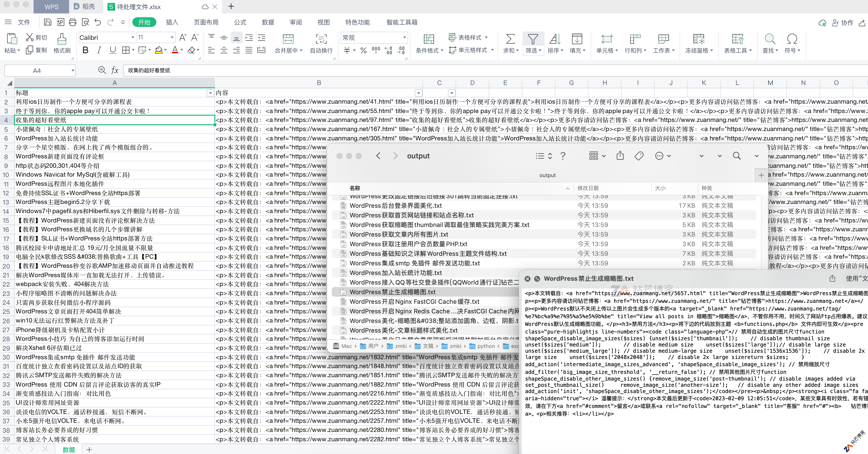The image size is (868, 454).
Task: Expand the Finder more-actions ellipsis menu
Action: tap(663, 155)
